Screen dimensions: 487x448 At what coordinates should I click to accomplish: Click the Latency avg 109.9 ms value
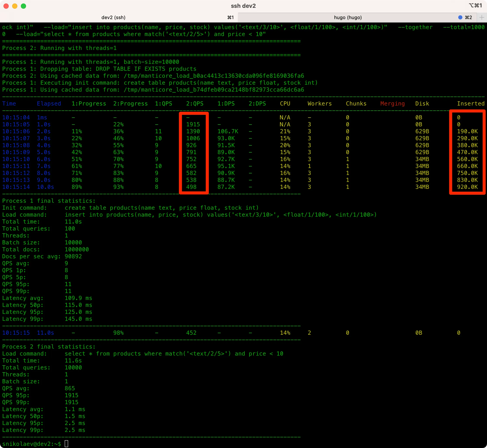tap(78, 298)
